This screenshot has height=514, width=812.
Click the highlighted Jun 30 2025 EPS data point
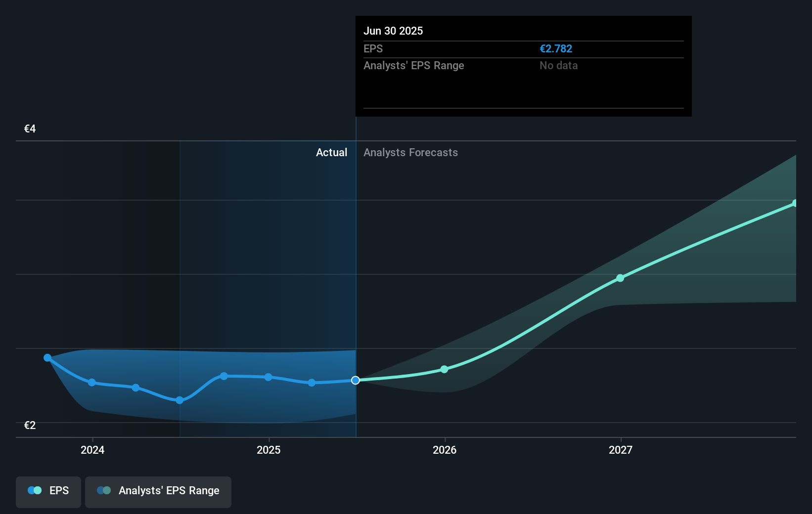click(356, 380)
